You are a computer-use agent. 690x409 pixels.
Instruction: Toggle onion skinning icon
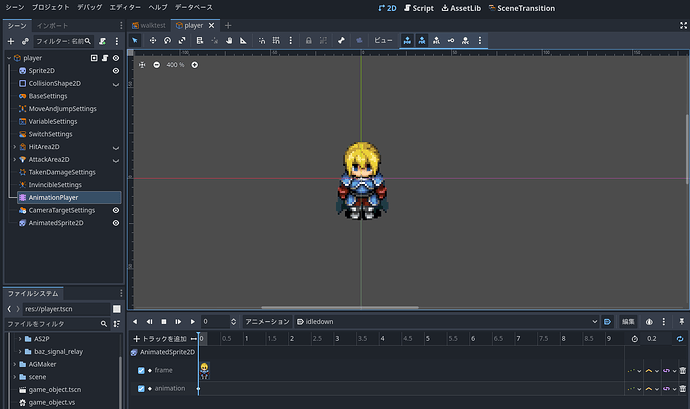coord(649,322)
